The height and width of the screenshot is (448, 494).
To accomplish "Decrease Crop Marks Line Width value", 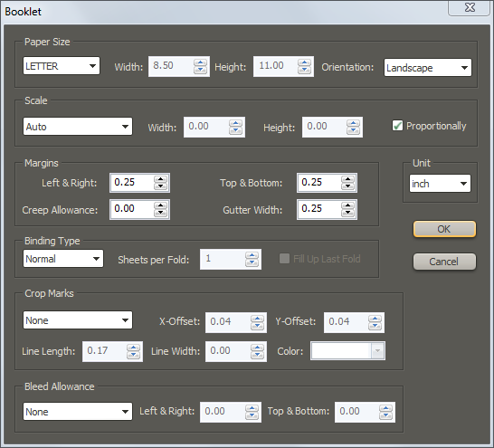I will click(257, 355).
